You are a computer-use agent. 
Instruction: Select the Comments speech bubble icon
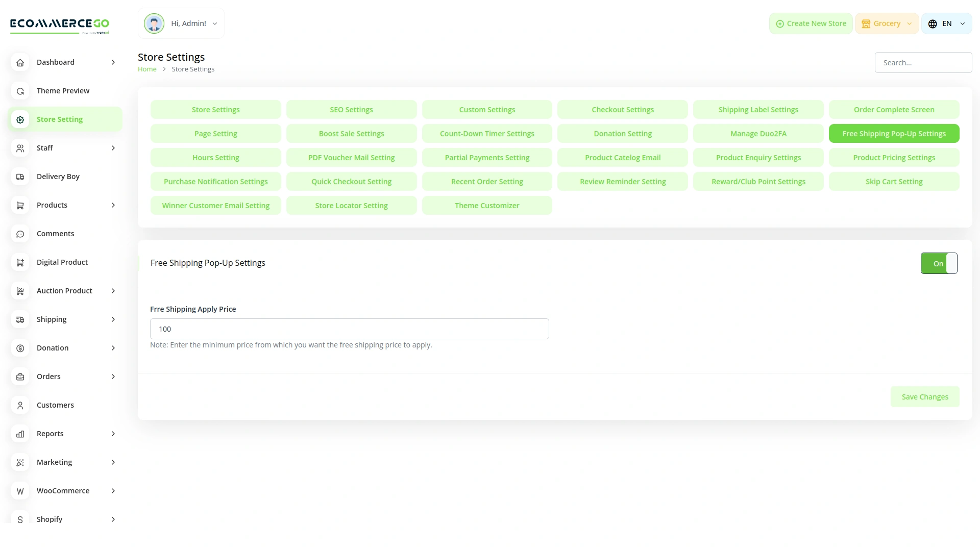pyautogui.click(x=20, y=234)
